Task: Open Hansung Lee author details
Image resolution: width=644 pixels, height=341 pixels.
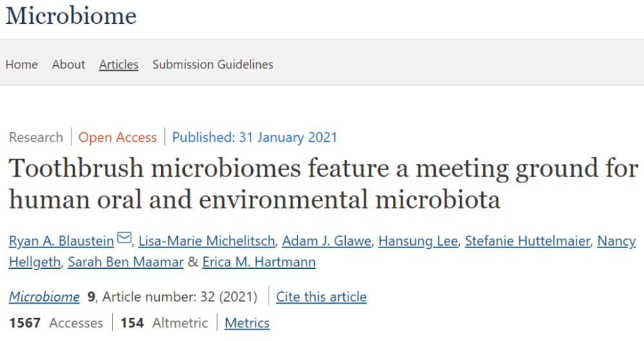Action: pyautogui.click(x=417, y=241)
